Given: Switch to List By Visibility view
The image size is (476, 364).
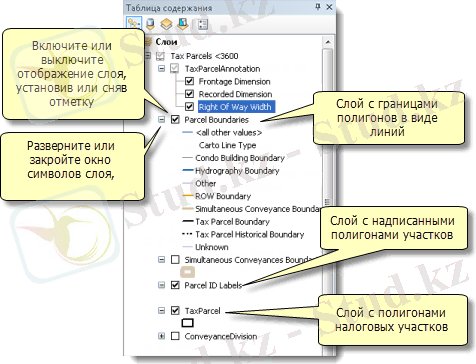Looking at the screenshot, I should 166,24.
